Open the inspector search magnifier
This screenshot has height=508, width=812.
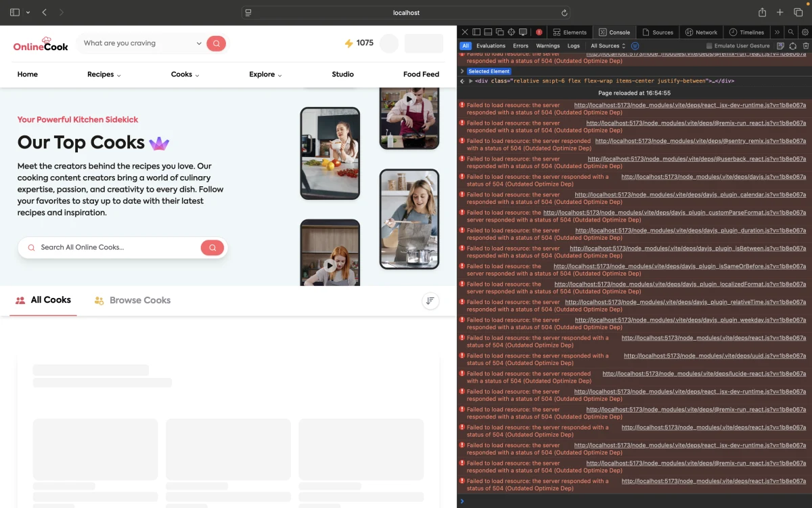click(790, 32)
